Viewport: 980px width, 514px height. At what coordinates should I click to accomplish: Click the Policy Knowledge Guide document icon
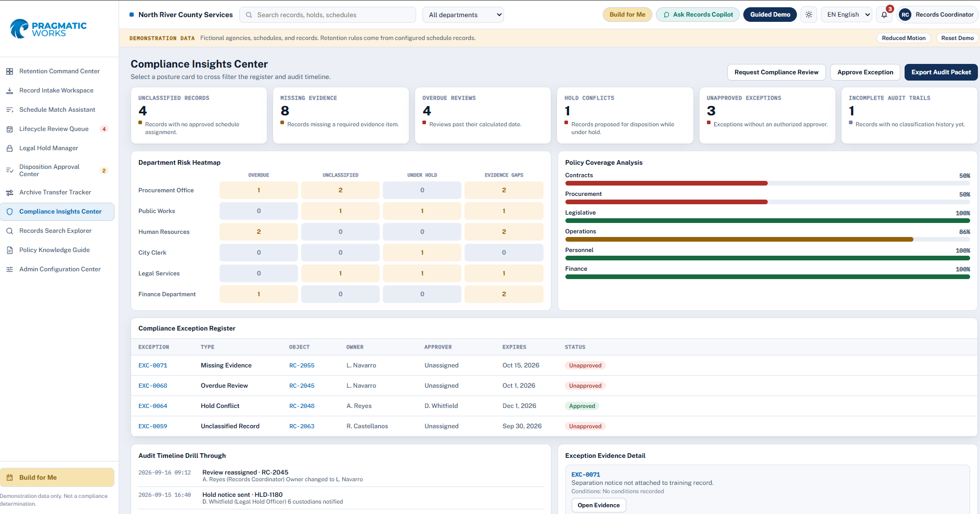[9, 250]
